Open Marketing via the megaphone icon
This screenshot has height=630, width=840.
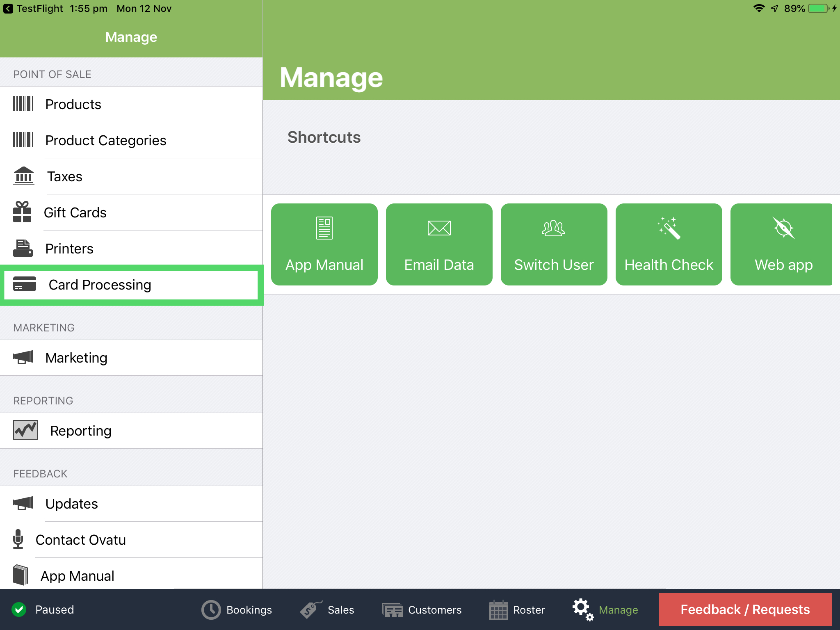click(x=23, y=357)
